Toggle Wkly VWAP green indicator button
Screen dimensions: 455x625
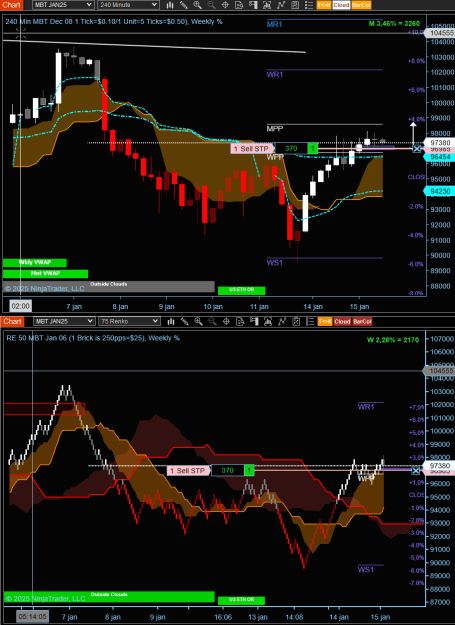pos(35,263)
